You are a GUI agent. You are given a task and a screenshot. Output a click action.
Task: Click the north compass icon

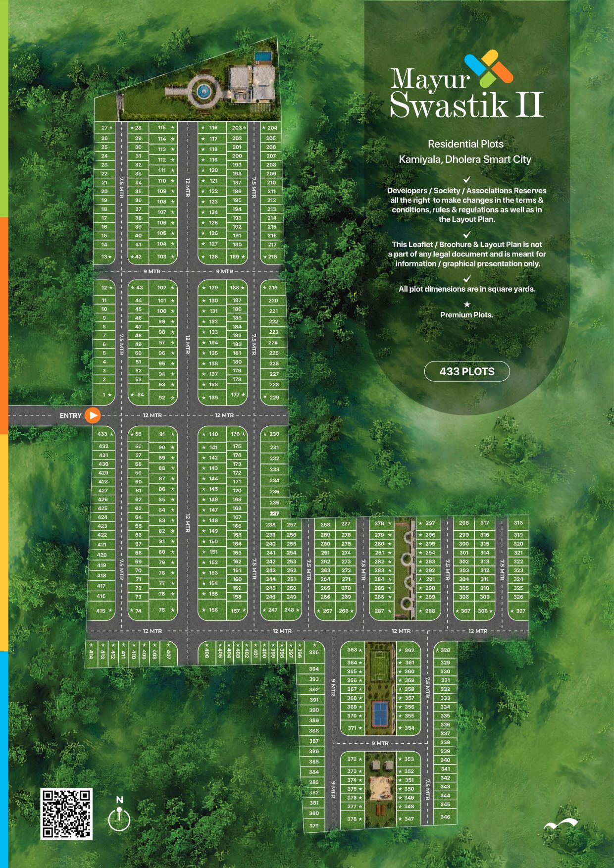(x=119, y=815)
